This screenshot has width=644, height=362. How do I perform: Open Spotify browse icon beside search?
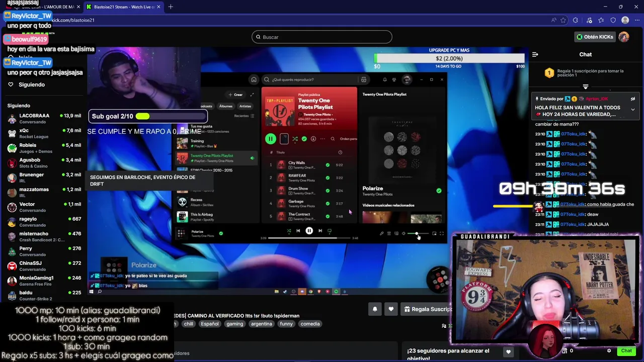(x=363, y=79)
